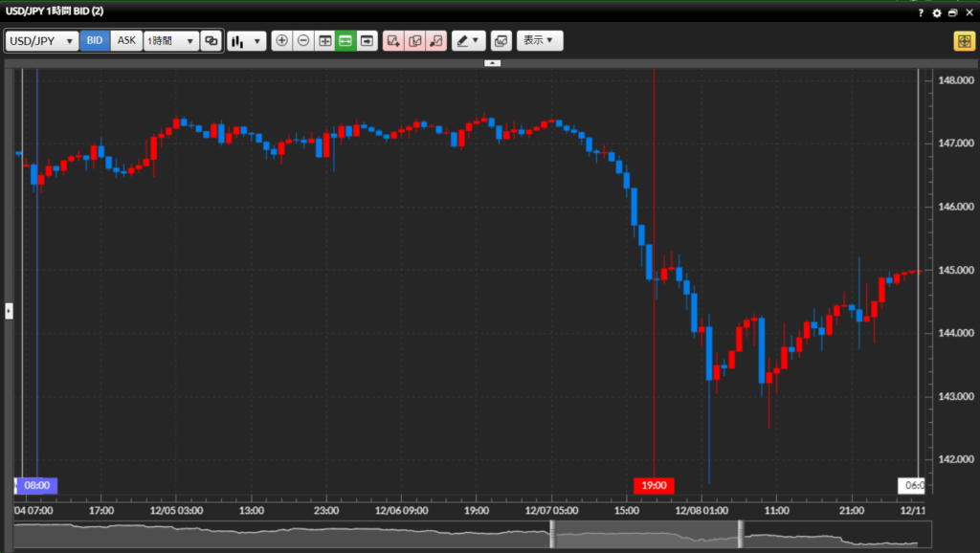Image resolution: width=980 pixels, height=553 pixels.
Task: Click the third pink order icon
Action: click(x=435, y=41)
